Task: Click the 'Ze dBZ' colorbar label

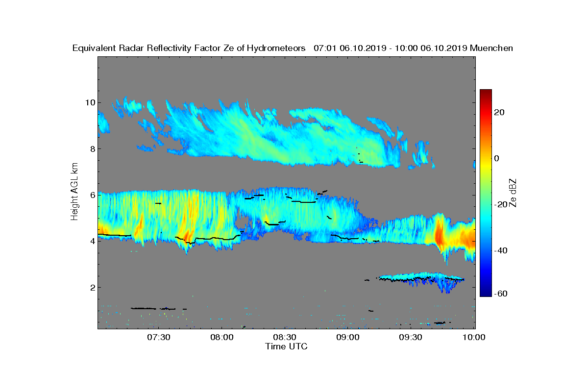Action: pos(514,193)
